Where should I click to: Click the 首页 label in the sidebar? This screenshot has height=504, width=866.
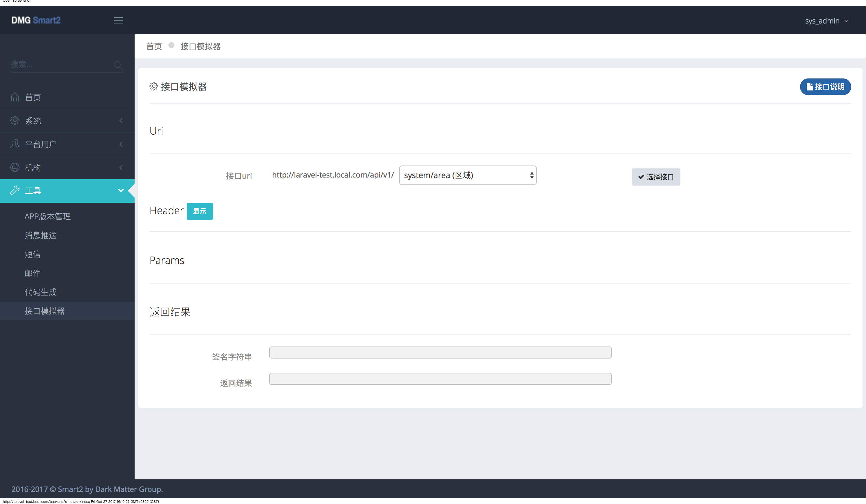tap(33, 97)
